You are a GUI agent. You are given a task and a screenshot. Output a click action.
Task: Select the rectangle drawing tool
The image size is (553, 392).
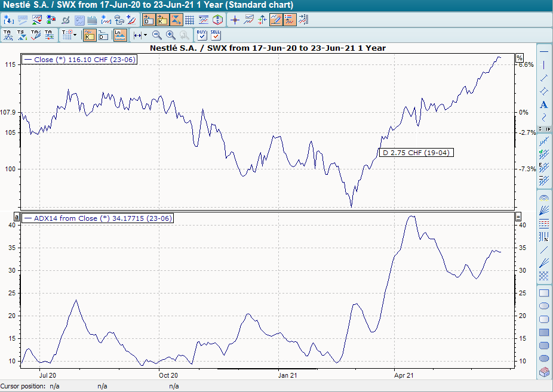(x=543, y=292)
